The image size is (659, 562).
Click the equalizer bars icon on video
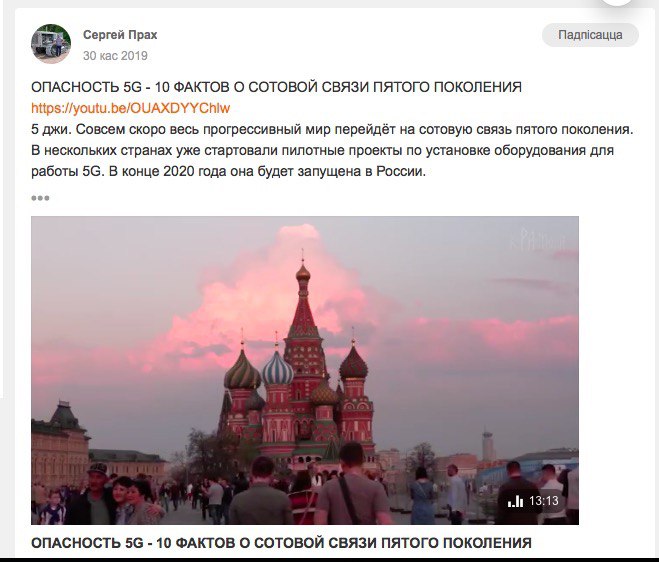[515, 501]
